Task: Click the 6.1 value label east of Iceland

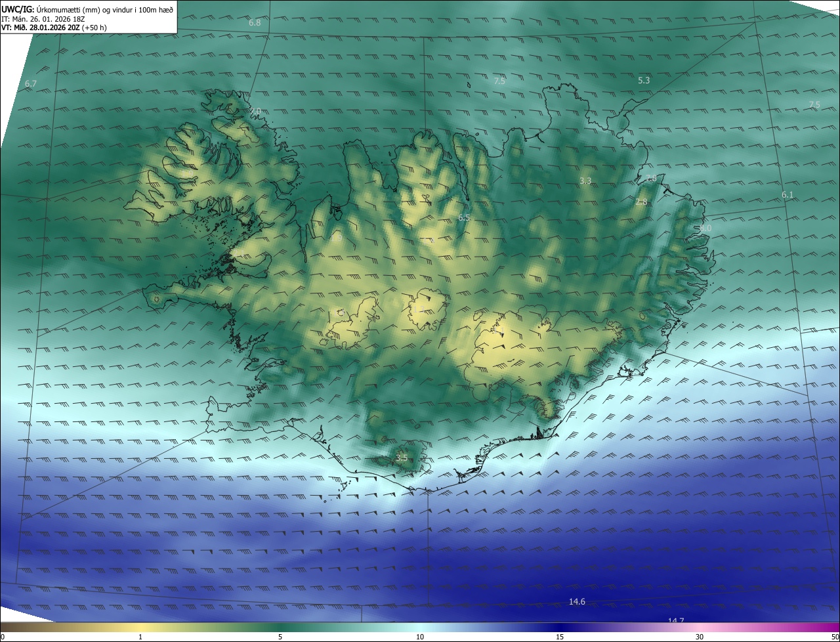Action: (x=787, y=195)
